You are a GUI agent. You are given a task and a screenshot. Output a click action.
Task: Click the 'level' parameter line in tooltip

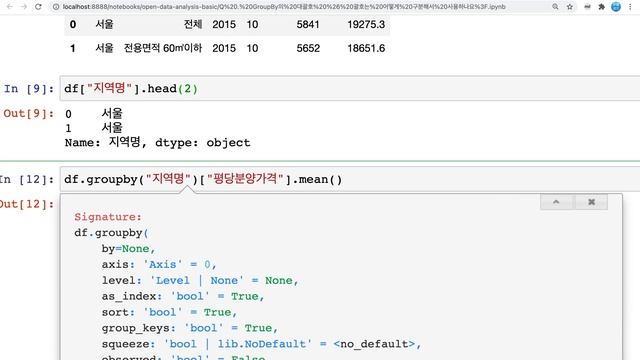200,280
